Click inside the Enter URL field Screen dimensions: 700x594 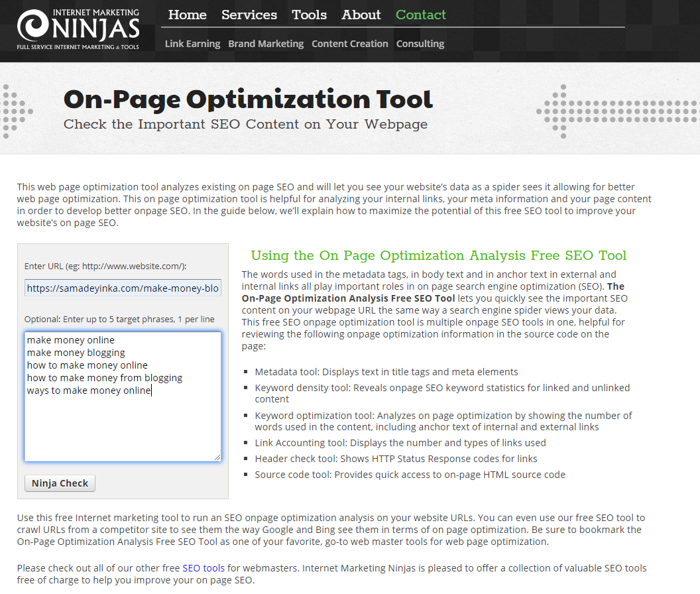(122, 287)
